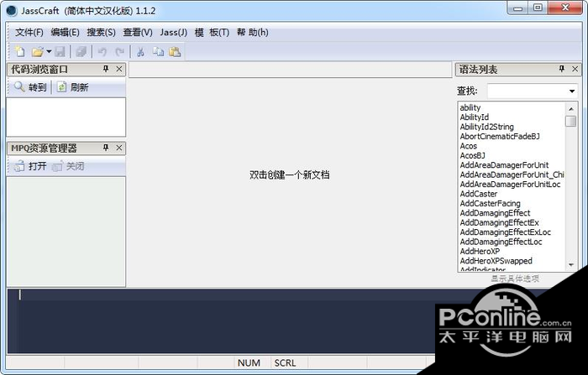The width and height of the screenshot is (588, 375).
Task: Click the Redo toolbar icon
Action: (x=119, y=52)
